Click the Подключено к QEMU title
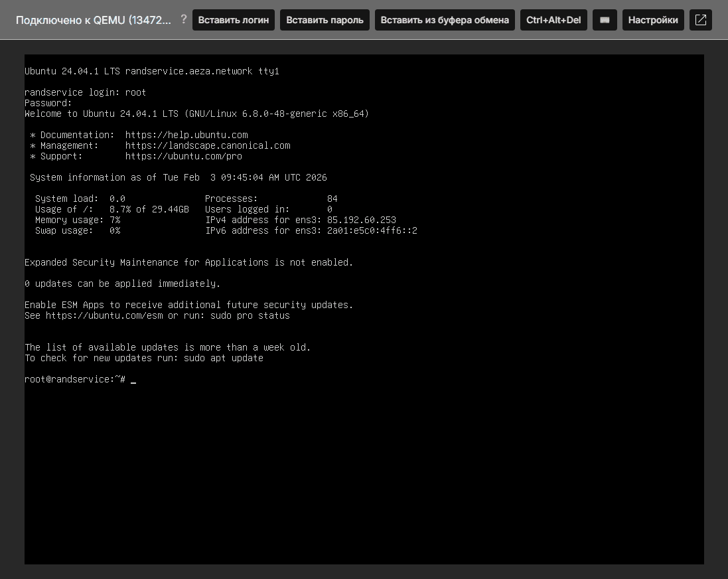 93,20
